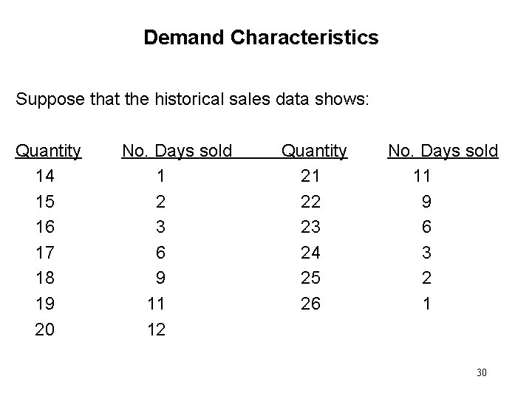Click quantity value 20
The width and height of the screenshot is (532, 399).
point(44,330)
